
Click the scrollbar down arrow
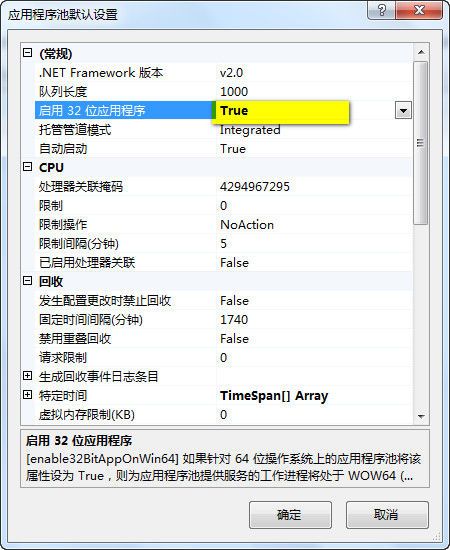coord(421,416)
